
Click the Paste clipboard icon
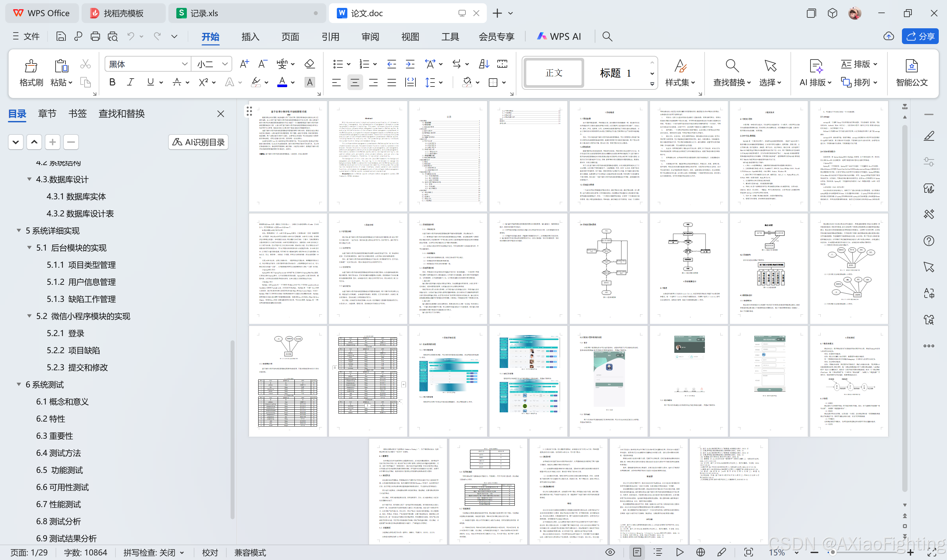[x=61, y=66]
